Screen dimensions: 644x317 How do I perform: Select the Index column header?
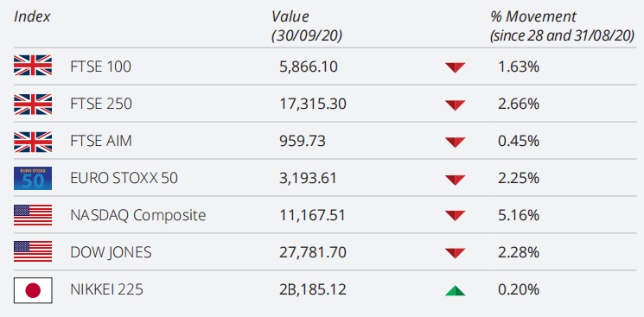point(32,16)
